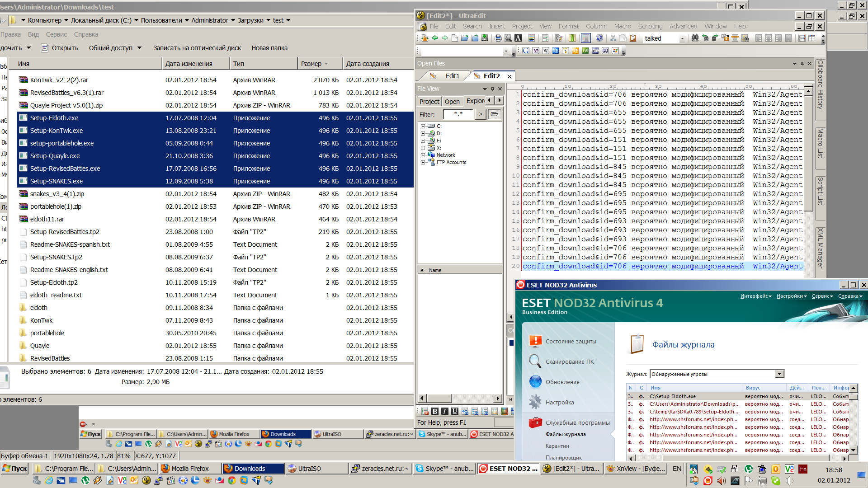This screenshot has height=488, width=868.
Task: Click the Column Mode icon in UltraEdit toolbar
Action: [572, 38]
